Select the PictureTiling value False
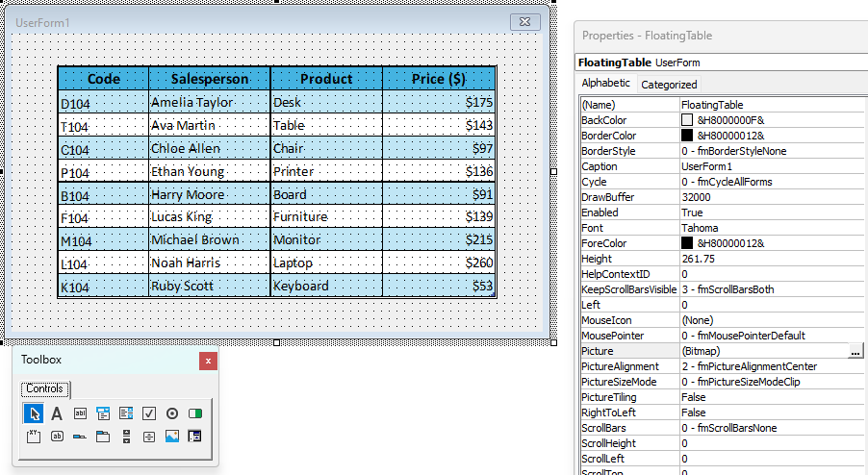 click(774, 397)
